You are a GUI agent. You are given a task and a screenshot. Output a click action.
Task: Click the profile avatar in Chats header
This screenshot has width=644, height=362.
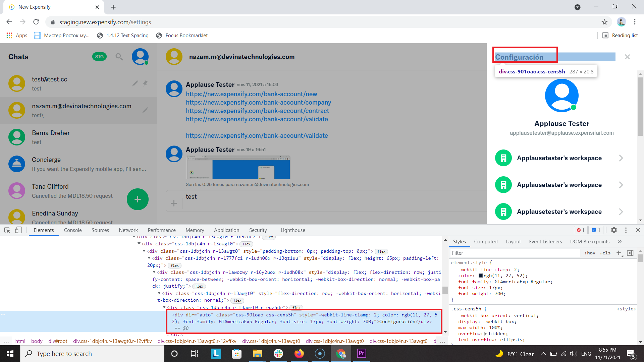(140, 57)
